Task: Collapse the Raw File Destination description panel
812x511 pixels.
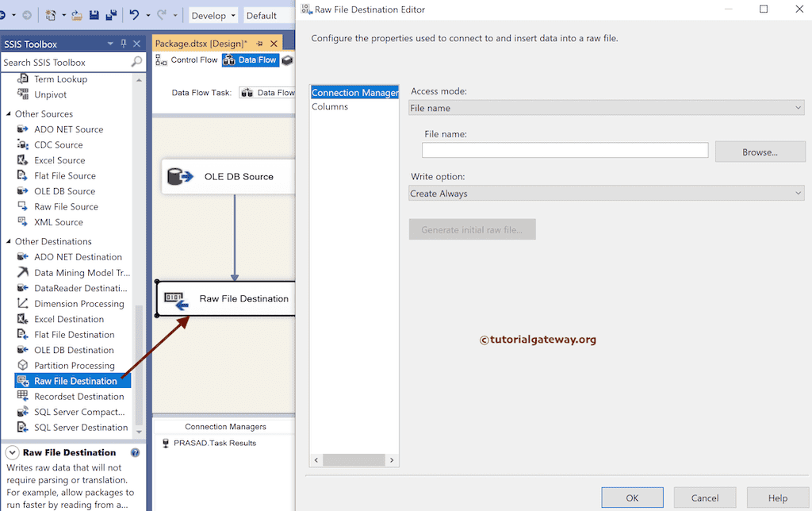Action: point(11,452)
